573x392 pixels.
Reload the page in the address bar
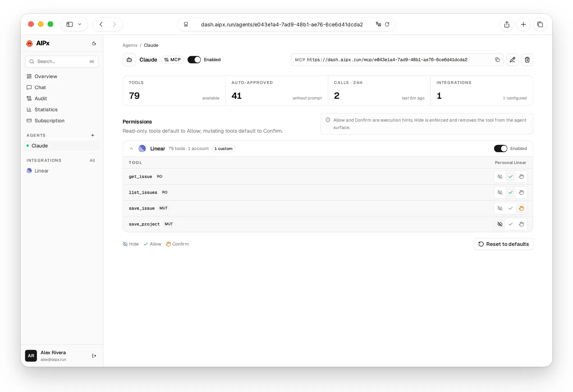(387, 24)
